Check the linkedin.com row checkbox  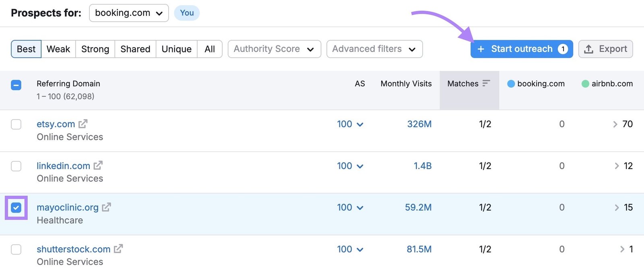pyautogui.click(x=16, y=166)
